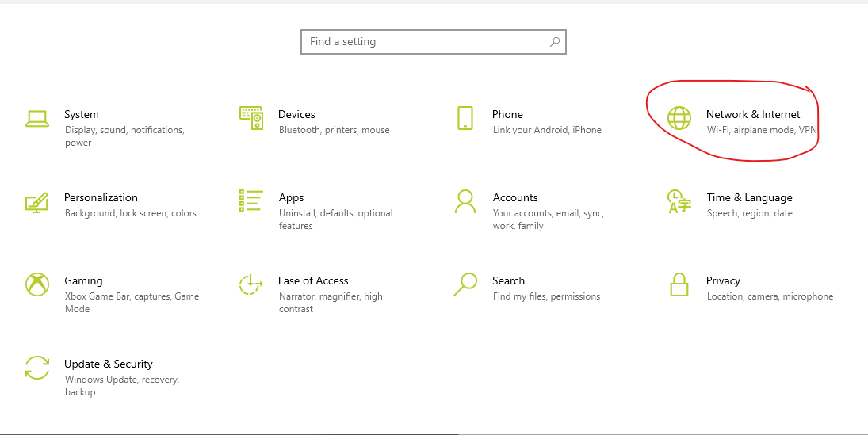
Task: Open the Personalization heading text
Action: (101, 197)
